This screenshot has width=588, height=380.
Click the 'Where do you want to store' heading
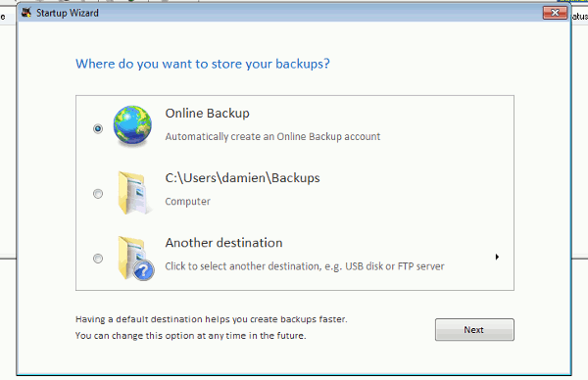pyautogui.click(x=203, y=64)
